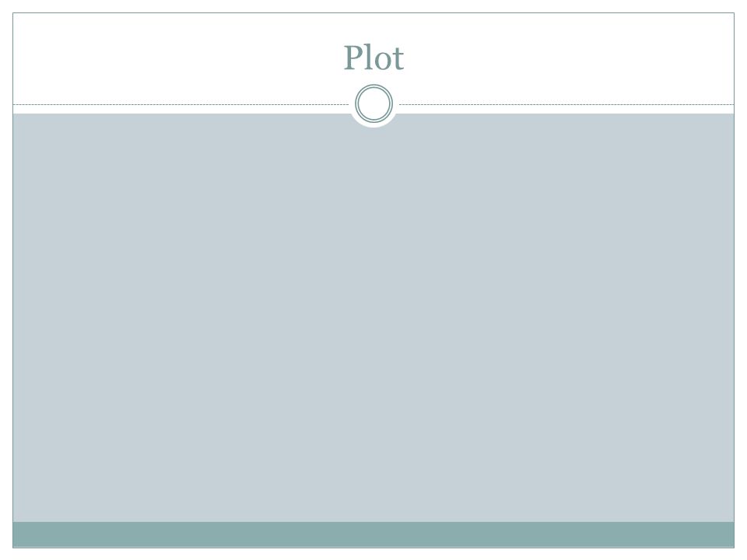Image resolution: width=747 pixels, height=560 pixels.
Task: Click the thin top border of the slide
Action: pyautogui.click(x=373, y=13)
